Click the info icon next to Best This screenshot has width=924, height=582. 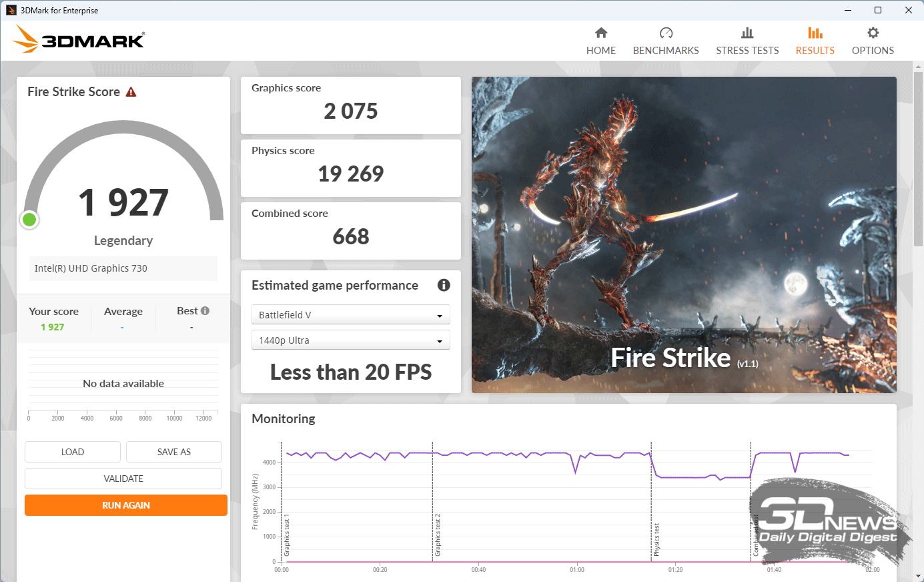pos(205,311)
